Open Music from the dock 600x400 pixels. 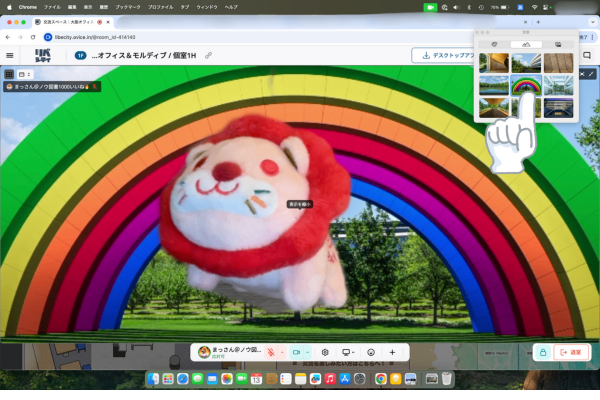330,379
